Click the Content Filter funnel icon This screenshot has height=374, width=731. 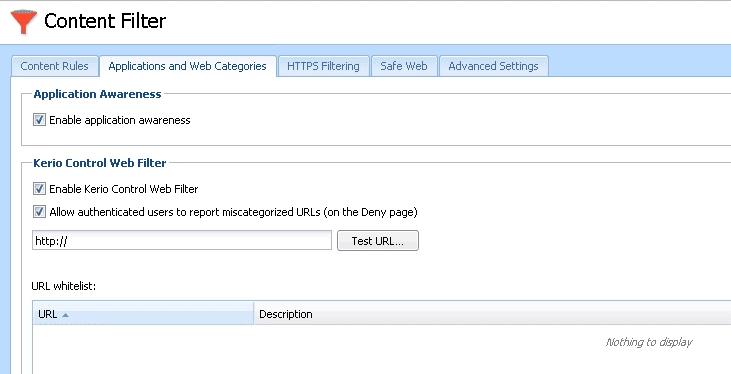[23, 21]
